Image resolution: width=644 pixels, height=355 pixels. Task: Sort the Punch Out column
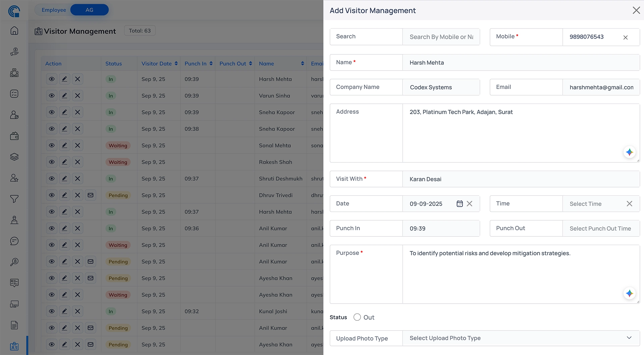(251, 63)
